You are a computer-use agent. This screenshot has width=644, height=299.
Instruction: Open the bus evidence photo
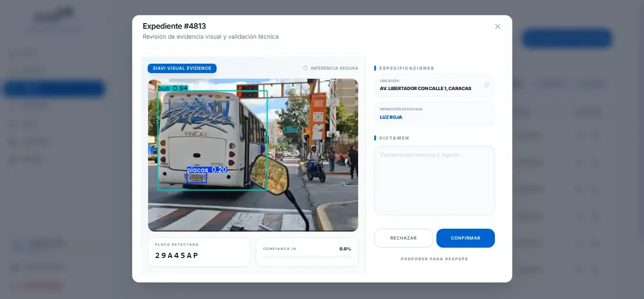253,155
